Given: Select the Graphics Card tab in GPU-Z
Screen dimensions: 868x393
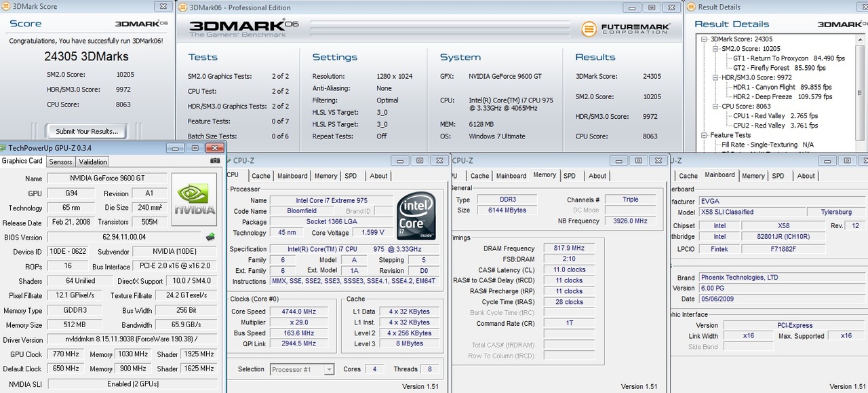Looking at the screenshot, I should point(22,161).
